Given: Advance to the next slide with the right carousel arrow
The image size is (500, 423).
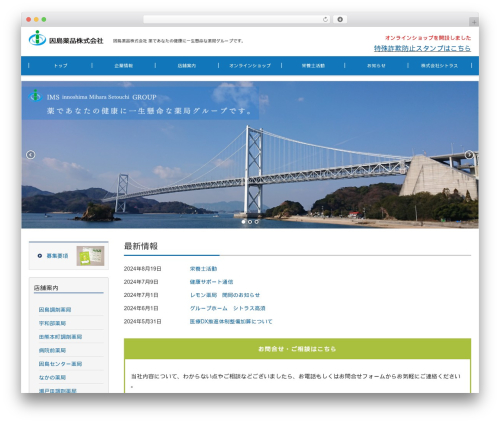Looking at the screenshot, I should coord(469,155).
